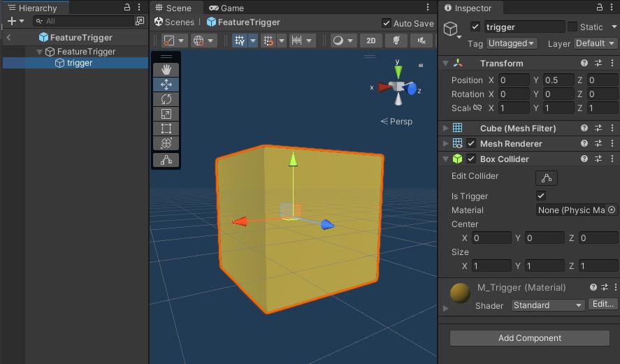The image size is (620, 364).
Task: Open the Tag dropdown Untagged
Action: click(x=511, y=43)
